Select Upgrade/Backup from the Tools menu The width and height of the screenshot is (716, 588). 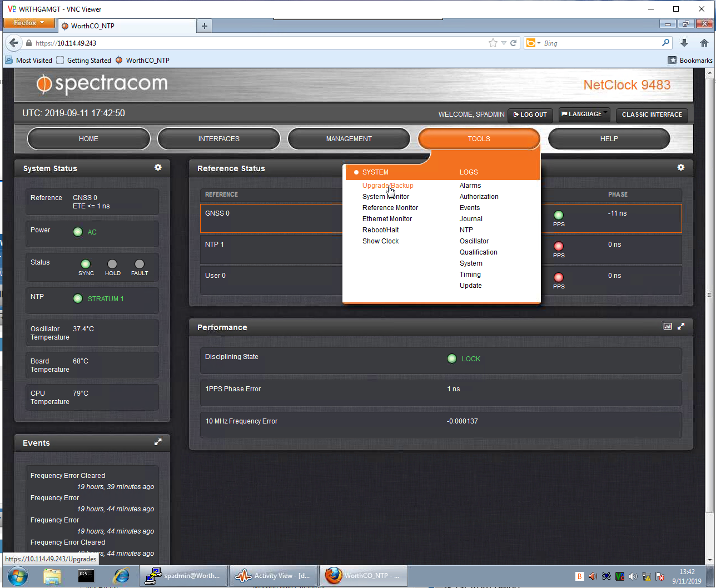pos(388,186)
